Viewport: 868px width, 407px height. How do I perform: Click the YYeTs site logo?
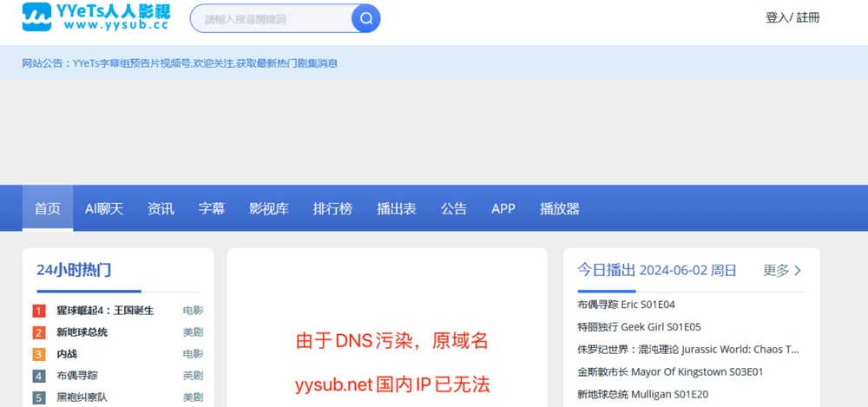[95, 16]
